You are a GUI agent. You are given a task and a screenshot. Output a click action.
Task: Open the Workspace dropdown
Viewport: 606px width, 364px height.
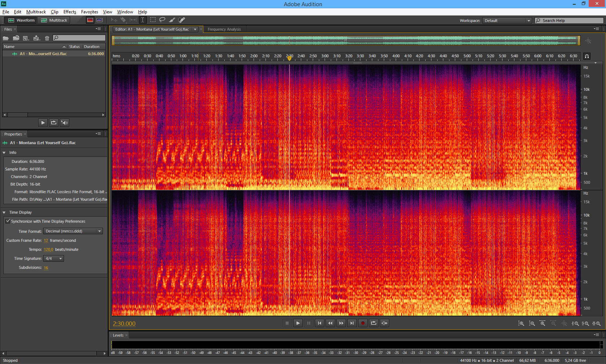(x=507, y=21)
